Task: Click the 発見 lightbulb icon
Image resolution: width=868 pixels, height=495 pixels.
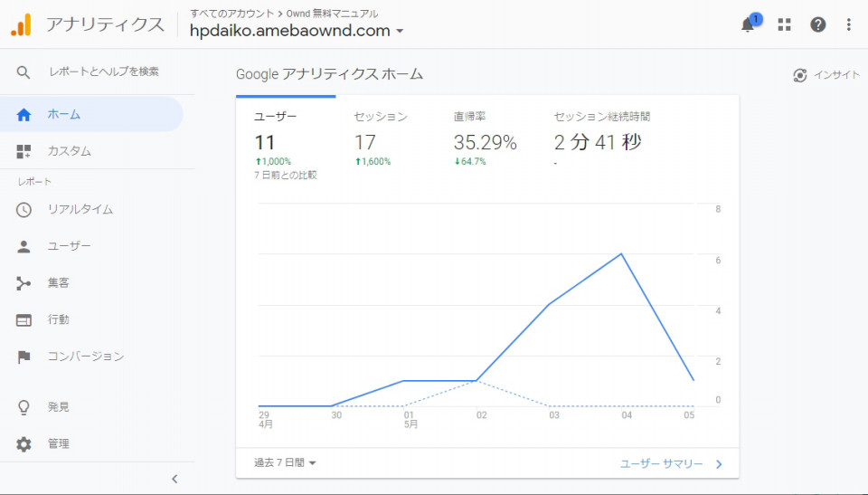Action: (24, 407)
